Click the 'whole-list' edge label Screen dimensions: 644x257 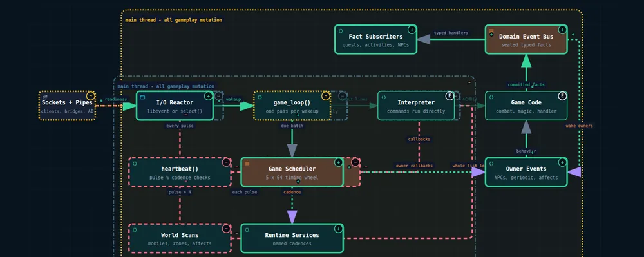coord(468,166)
